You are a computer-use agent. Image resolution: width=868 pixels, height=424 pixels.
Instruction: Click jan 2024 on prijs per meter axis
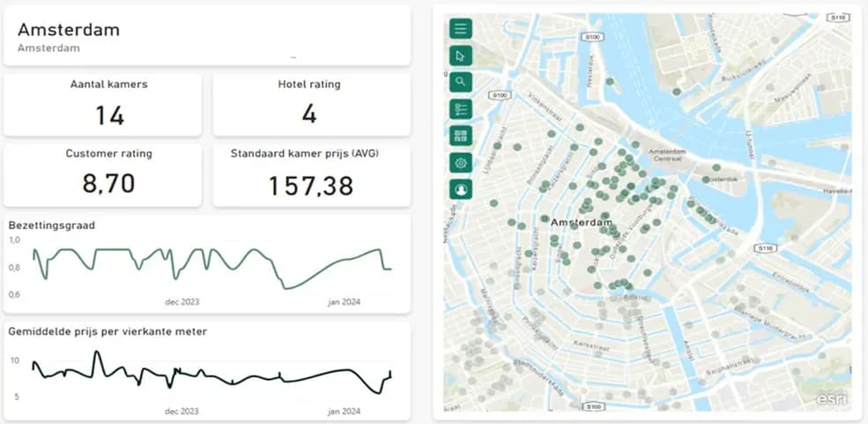coord(344,412)
